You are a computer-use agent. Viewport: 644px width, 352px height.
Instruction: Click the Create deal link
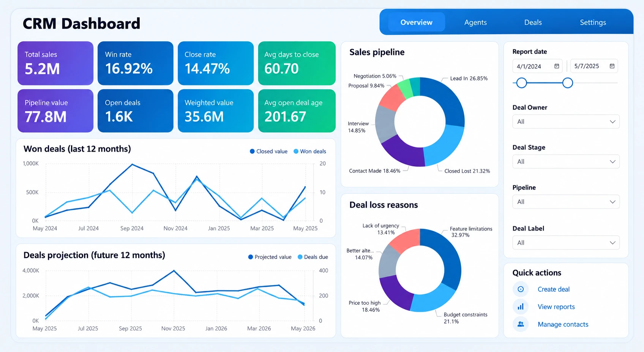[554, 289]
